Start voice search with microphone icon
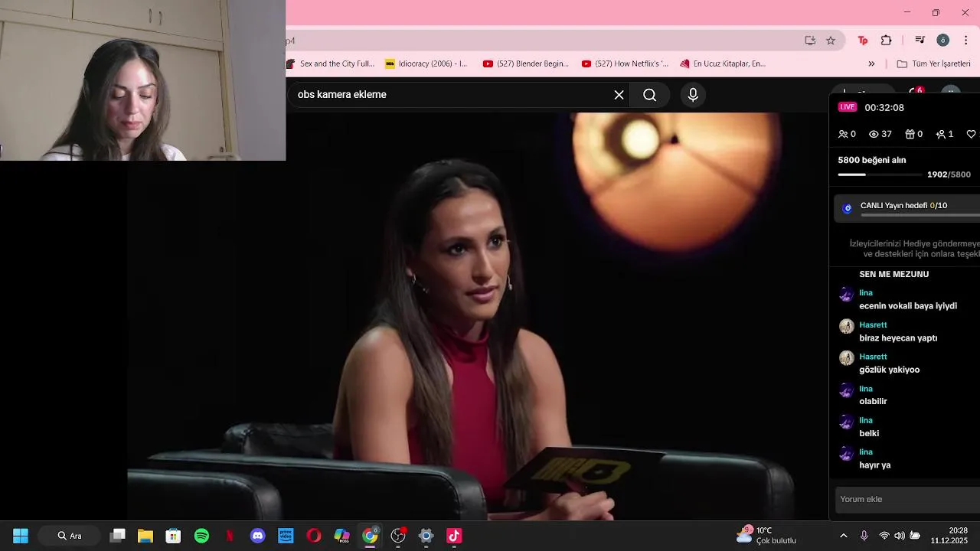This screenshot has width=980, height=551. tap(693, 95)
